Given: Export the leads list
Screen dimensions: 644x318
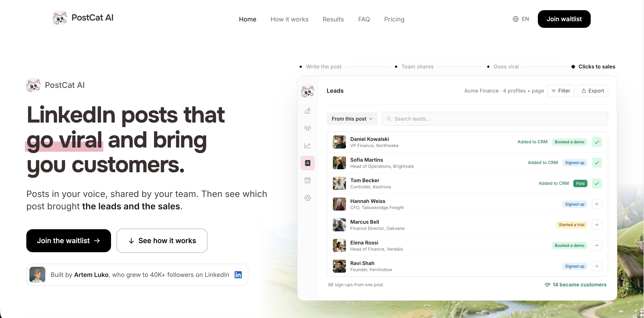Looking at the screenshot, I should click(592, 91).
